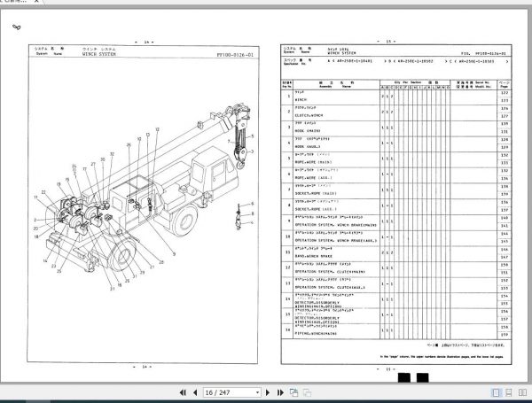Image resolution: width=532 pixels, height=403 pixels.
Task: Click callout number '13' in crane diagram
Action: [148, 135]
